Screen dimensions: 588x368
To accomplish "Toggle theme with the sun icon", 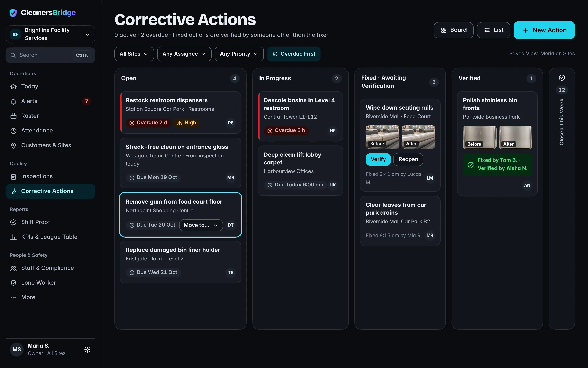I will pos(87,350).
